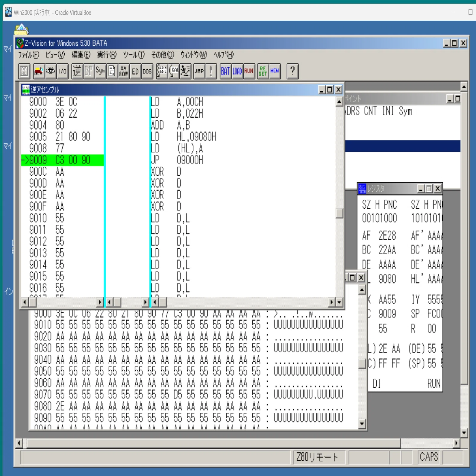Click the disassembly vertical scrollbar thumb
476x476 pixels.
(x=339, y=213)
